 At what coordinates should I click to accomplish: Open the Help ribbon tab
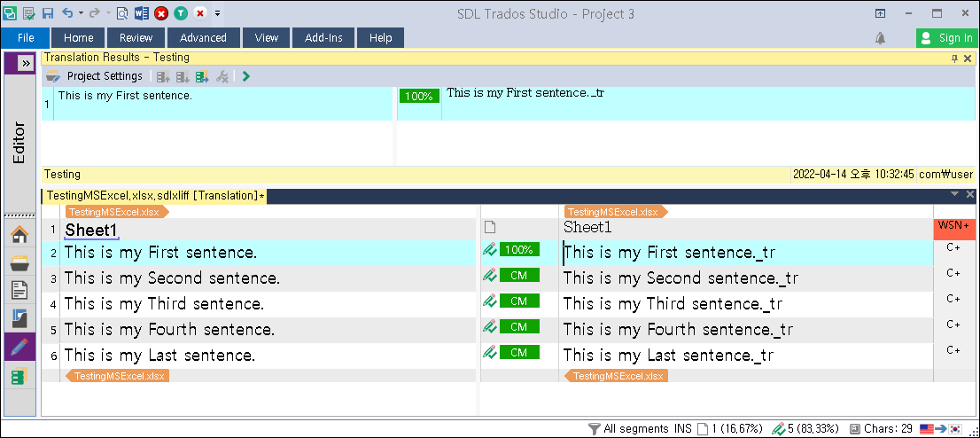click(380, 37)
